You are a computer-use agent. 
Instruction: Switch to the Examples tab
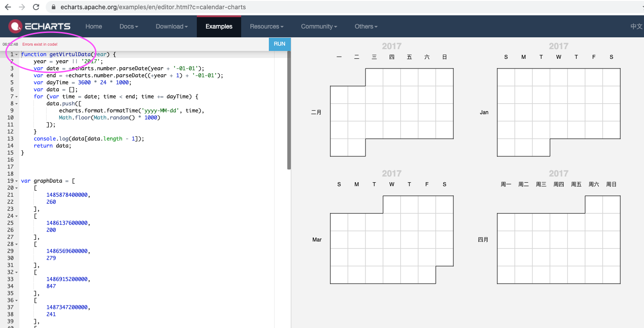point(219,26)
